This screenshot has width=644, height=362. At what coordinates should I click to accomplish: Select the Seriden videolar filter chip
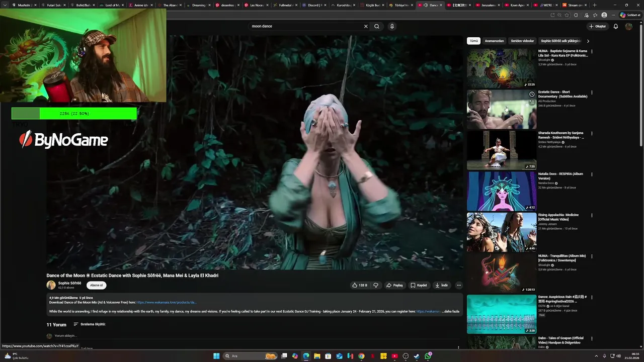522,41
